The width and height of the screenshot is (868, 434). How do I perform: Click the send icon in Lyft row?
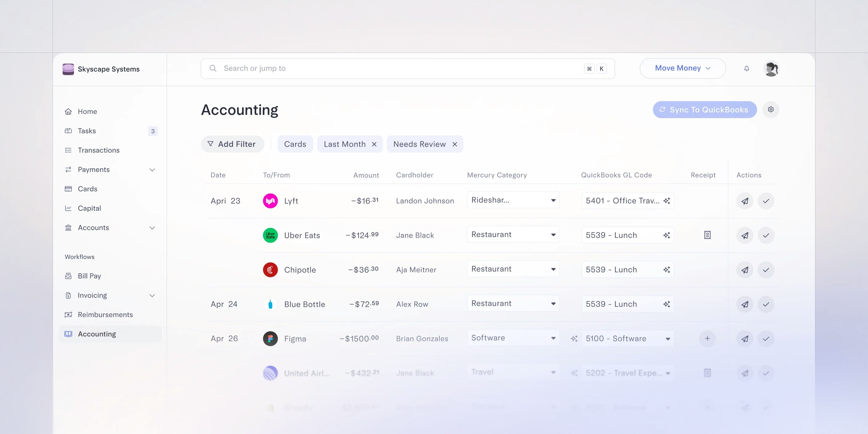[745, 201]
